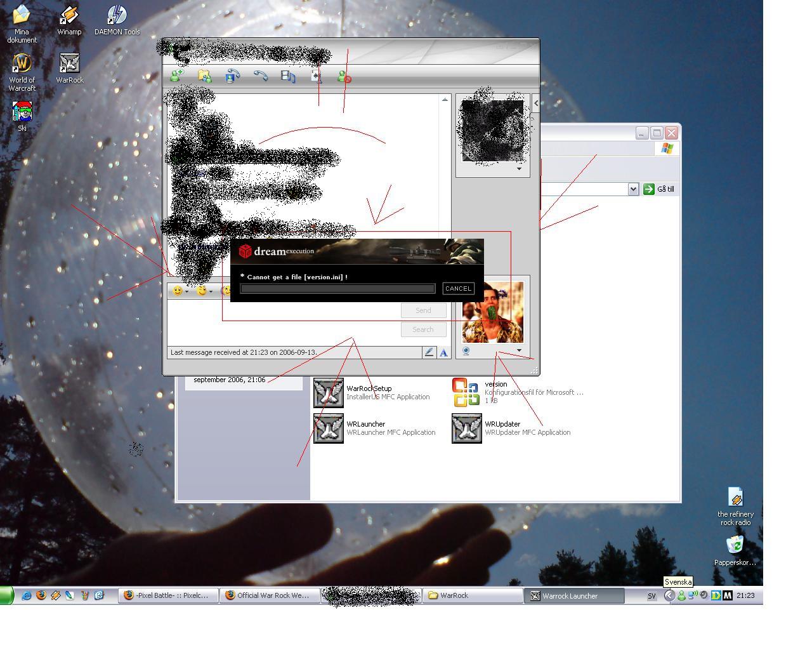Open the share files folder icon

204,76
